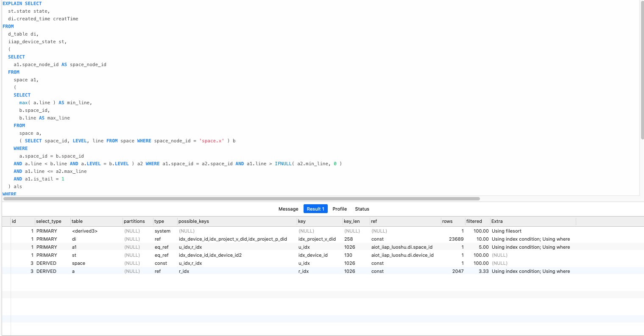Viewport: 644px width, 336px height.
Task: Open the Status tab
Action: tap(362, 209)
